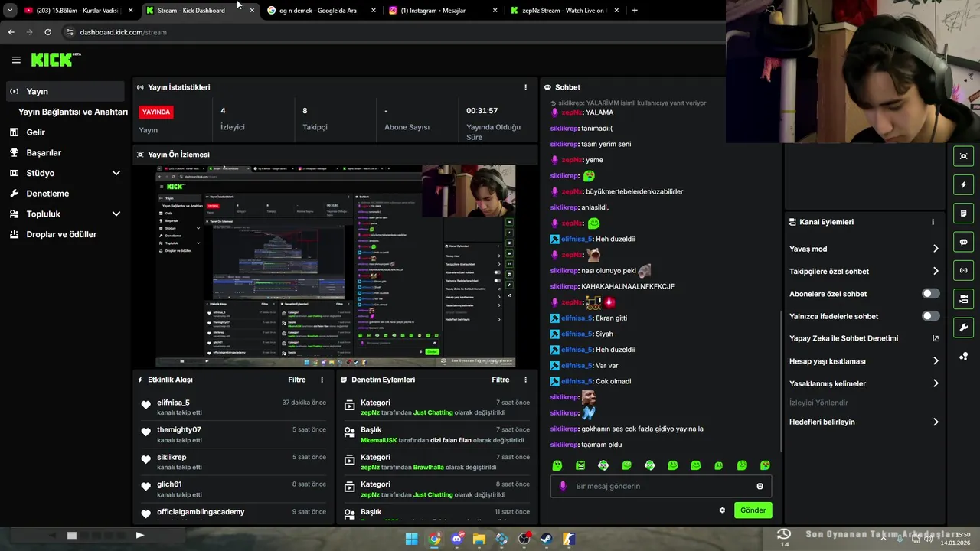Insert the last crying green emote in quick row

(765, 465)
